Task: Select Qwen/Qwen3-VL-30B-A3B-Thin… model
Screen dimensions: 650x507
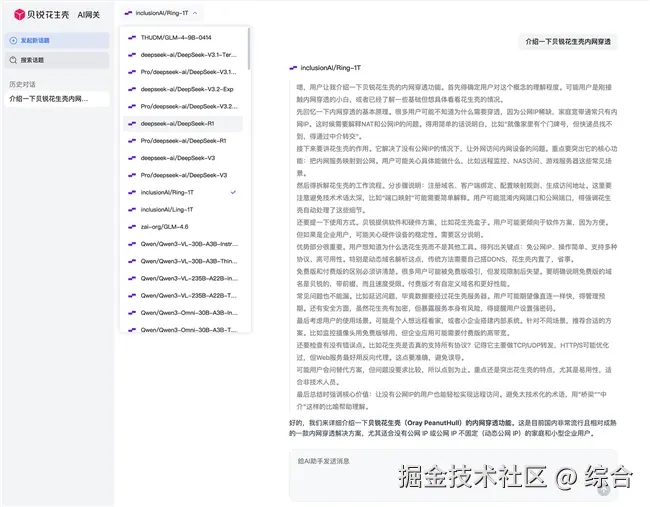Action: (x=183, y=261)
